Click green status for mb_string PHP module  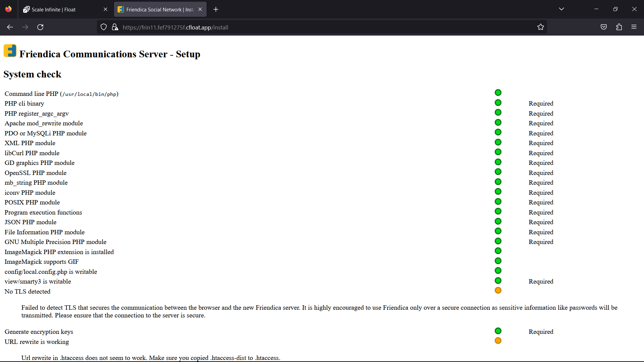[x=498, y=182]
